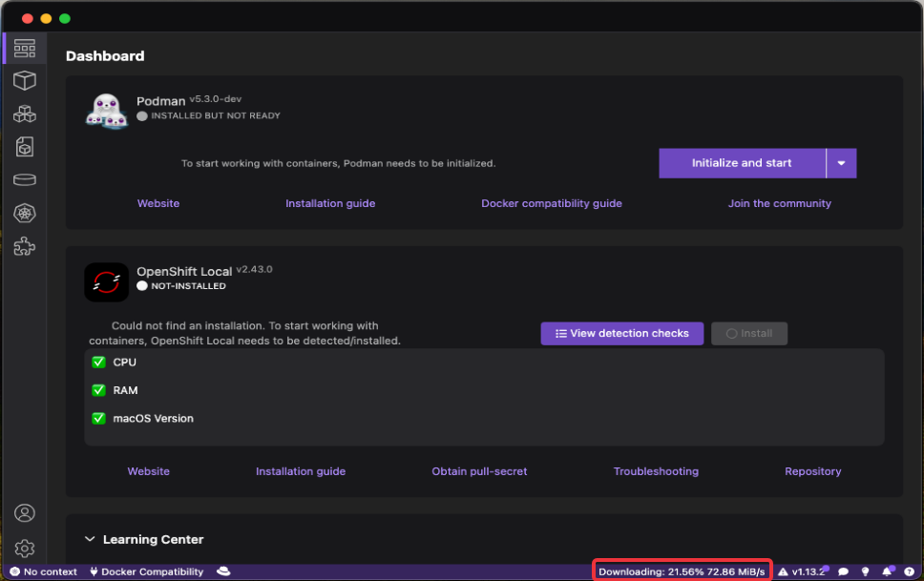Open Volumes view in the sidebar

point(25,179)
